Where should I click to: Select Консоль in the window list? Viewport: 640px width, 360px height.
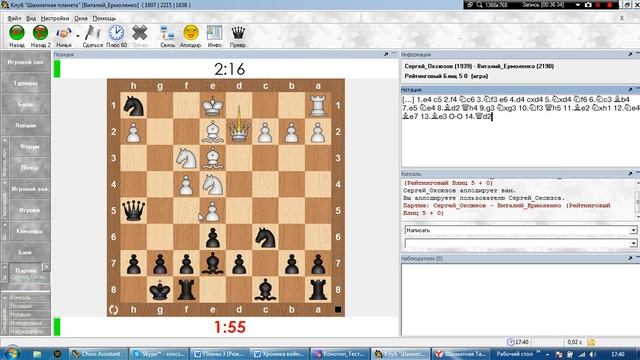(20, 298)
